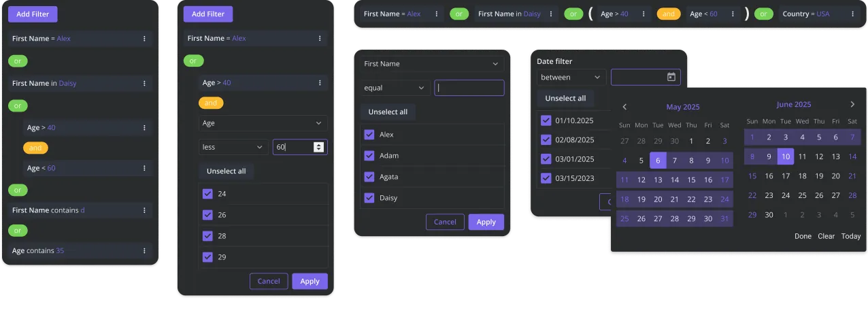Open kebab menu for 'Age > 40' in second panel
The width and height of the screenshot is (868, 313).
click(x=320, y=83)
